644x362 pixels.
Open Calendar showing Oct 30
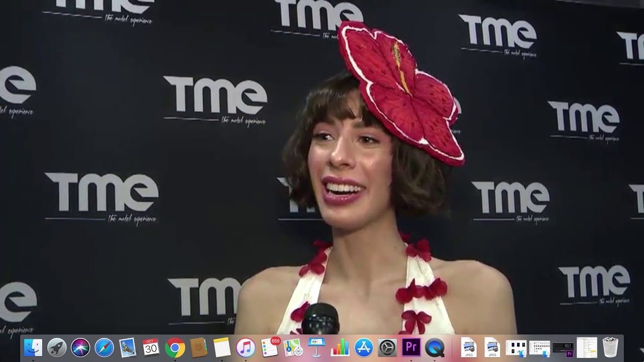[x=151, y=347]
